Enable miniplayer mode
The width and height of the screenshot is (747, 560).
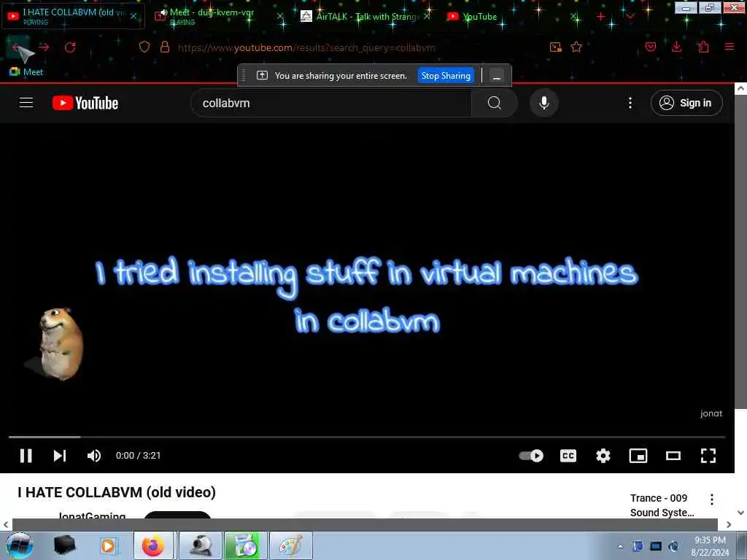point(638,456)
